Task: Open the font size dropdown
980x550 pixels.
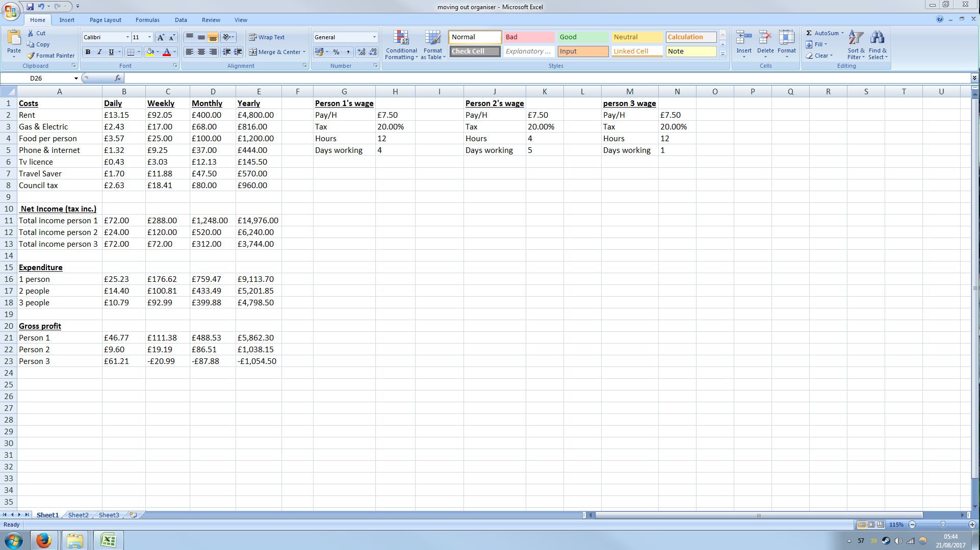Action: click(x=149, y=37)
